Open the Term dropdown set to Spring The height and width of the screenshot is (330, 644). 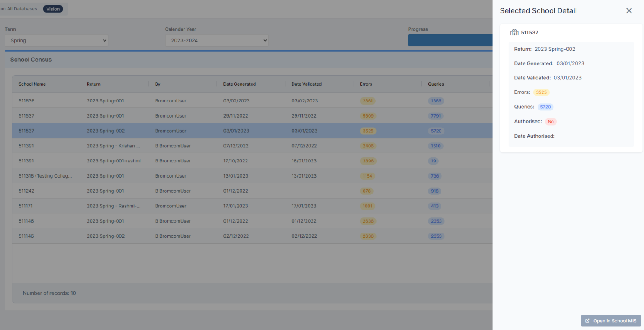(57, 41)
